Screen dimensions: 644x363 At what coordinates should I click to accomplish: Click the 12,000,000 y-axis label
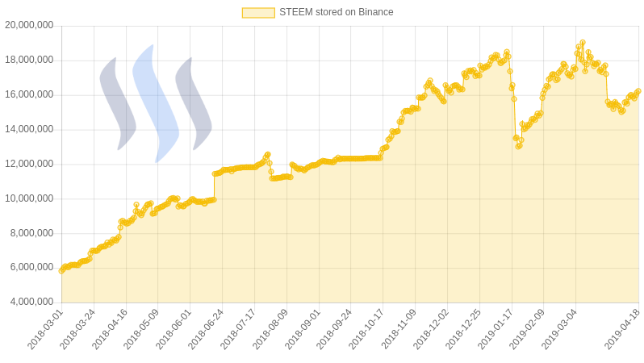[29, 164]
